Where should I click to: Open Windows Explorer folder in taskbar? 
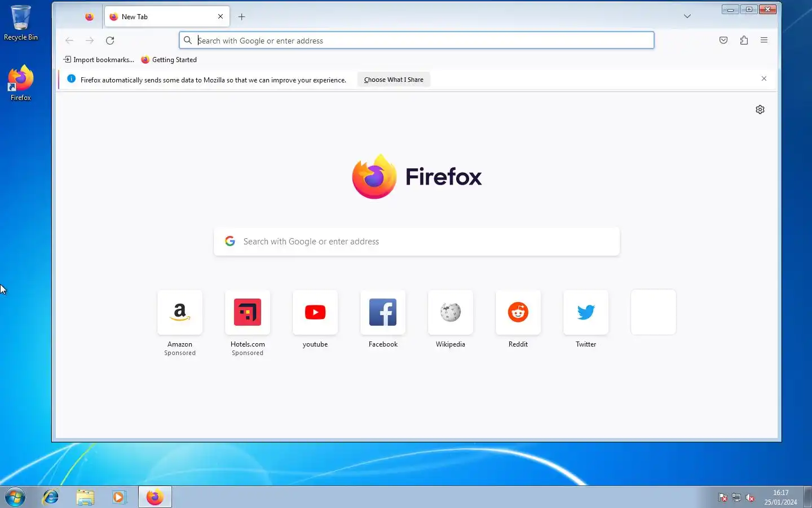coord(85,497)
